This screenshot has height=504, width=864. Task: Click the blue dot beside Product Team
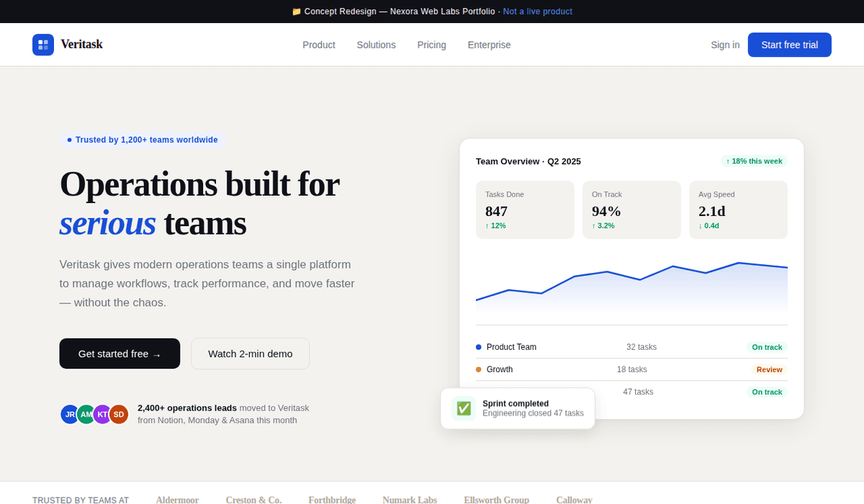coord(479,347)
